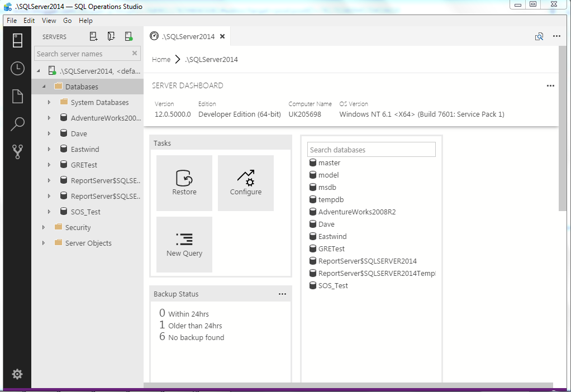
Task: Open the Source Control branch icon
Action: point(17,152)
